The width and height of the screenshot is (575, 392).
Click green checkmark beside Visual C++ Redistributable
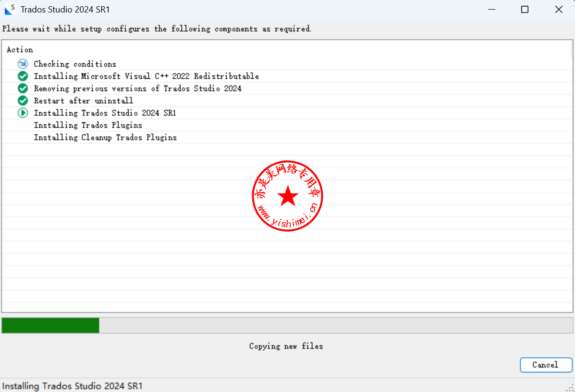click(23, 76)
